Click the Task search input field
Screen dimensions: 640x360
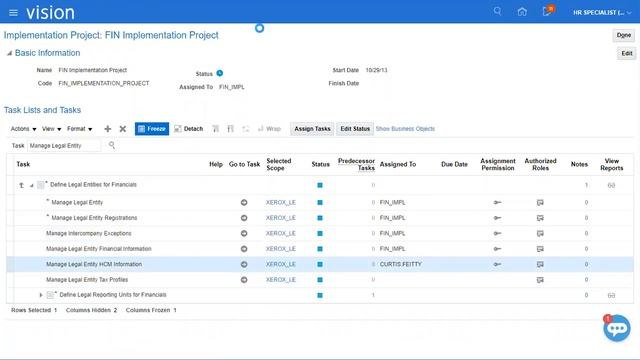[64, 146]
